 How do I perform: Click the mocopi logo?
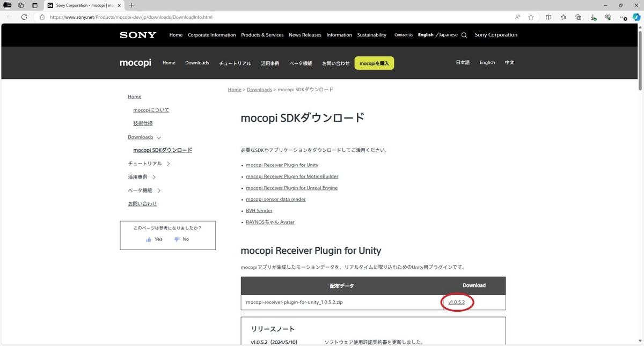pyautogui.click(x=135, y=63)
